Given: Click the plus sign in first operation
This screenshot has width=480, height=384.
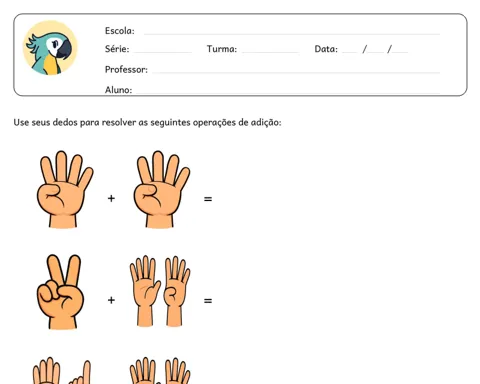Looking at the screenshot, I should (x=111, y=199).
